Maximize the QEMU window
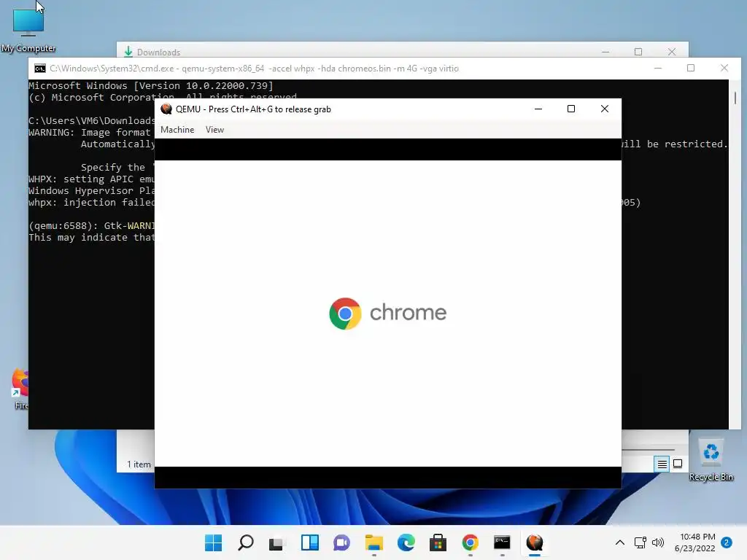 click(x=571, y=109)
